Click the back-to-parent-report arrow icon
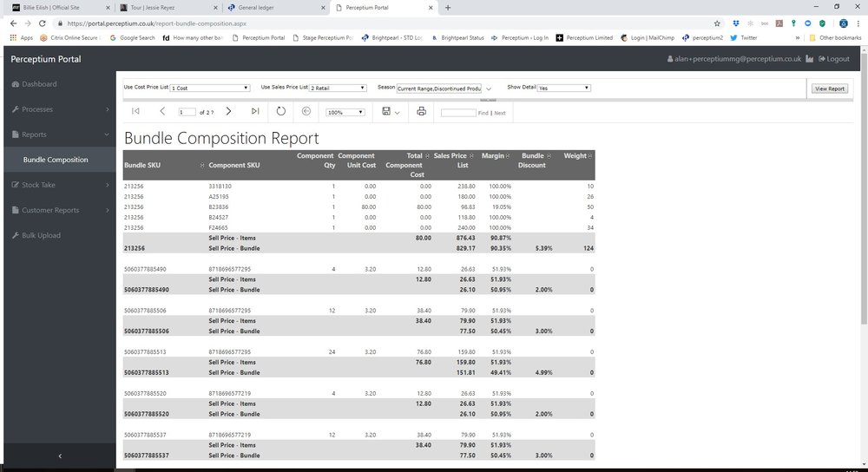Image resolution: width=868 pixels, height=472 pixels. pos(306,112)
